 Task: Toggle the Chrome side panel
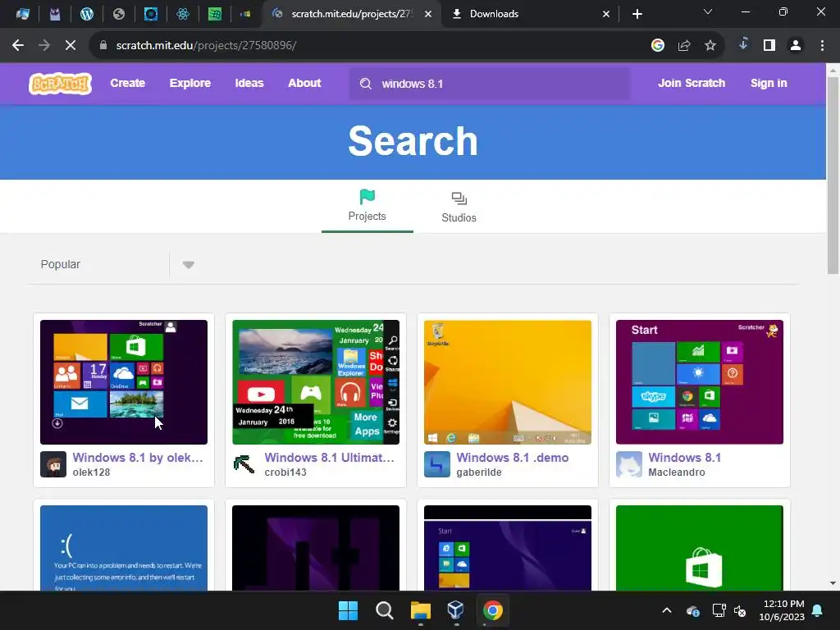point(769,46)
